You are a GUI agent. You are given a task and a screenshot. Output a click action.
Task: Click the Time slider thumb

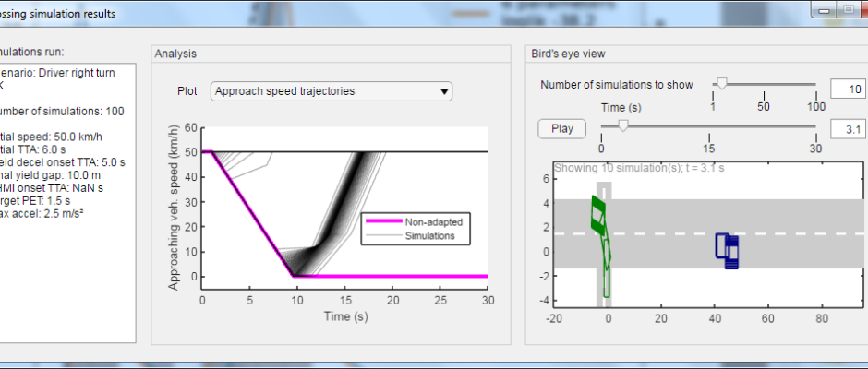coord(622,125)
